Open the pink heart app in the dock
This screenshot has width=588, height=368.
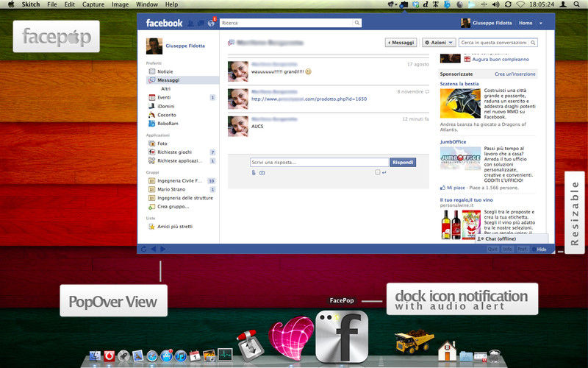point(290,338)
